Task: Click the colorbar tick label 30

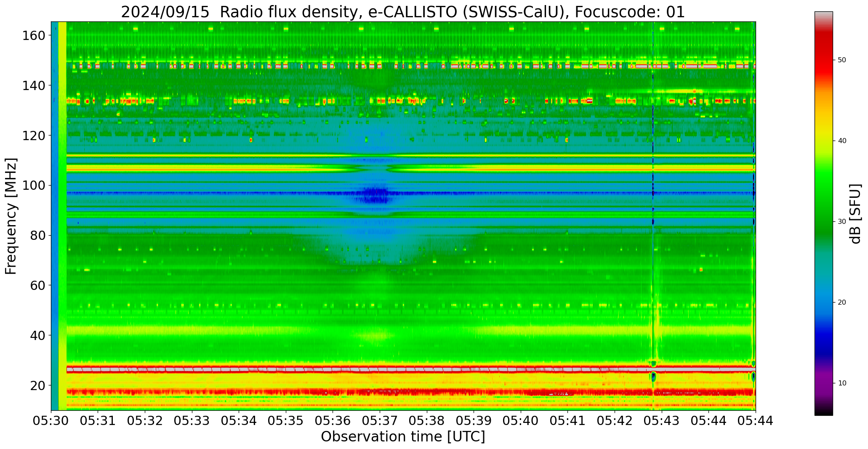Action: [x=842, y=222]
